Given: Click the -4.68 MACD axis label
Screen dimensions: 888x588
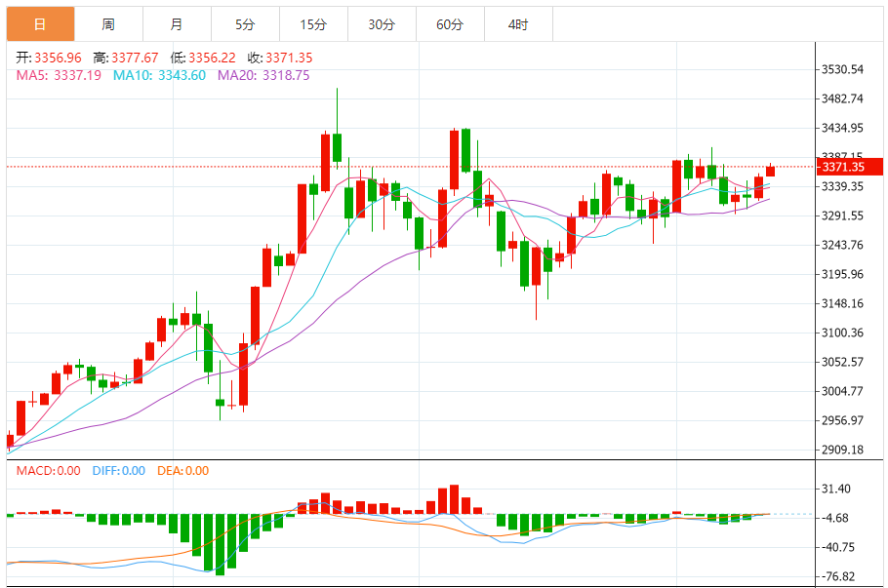Looking at the screenshot, I should (x=834, y=518).
